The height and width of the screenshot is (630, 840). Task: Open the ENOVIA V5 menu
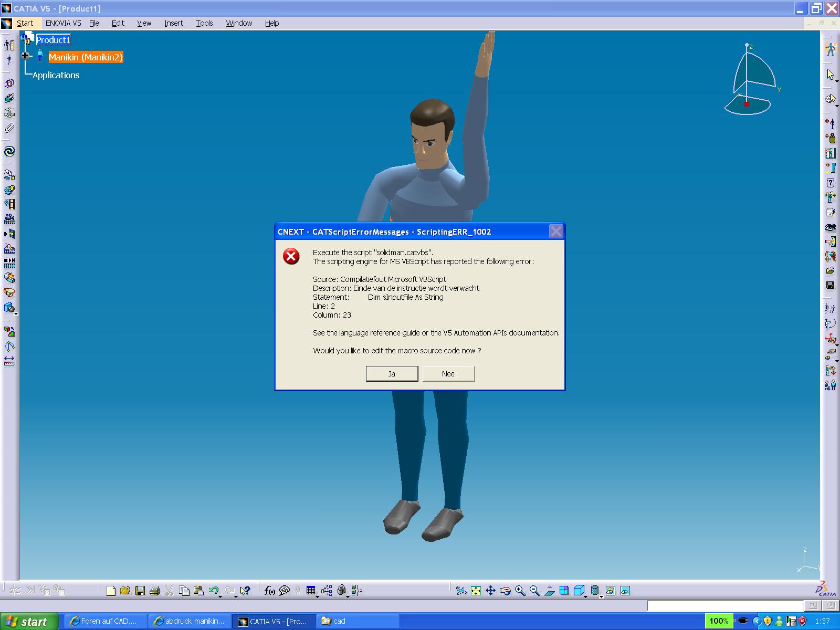tap(63, 23)
